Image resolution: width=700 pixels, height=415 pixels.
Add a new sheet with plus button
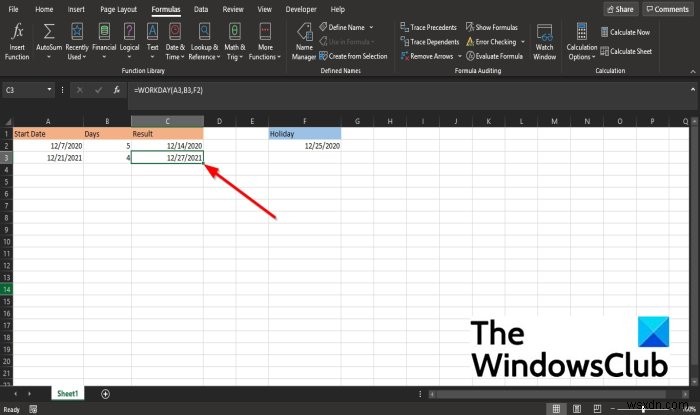click(x=105, y=394)
